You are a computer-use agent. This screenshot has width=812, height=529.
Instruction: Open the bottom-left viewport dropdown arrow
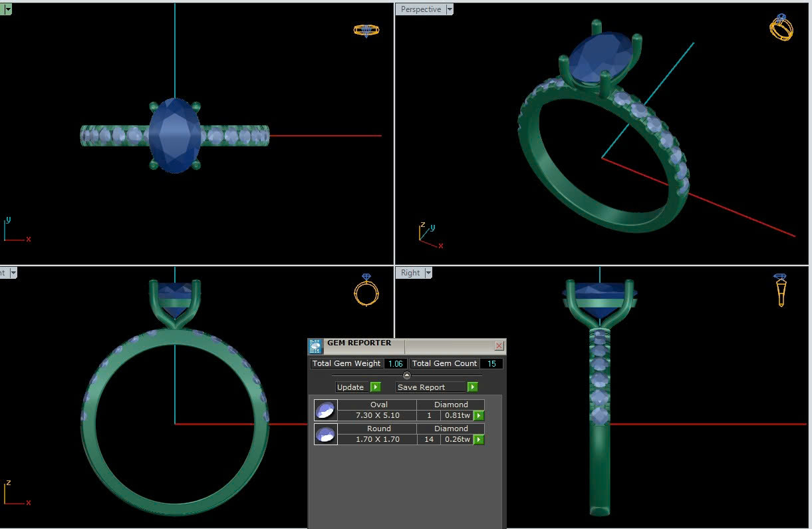13,273
